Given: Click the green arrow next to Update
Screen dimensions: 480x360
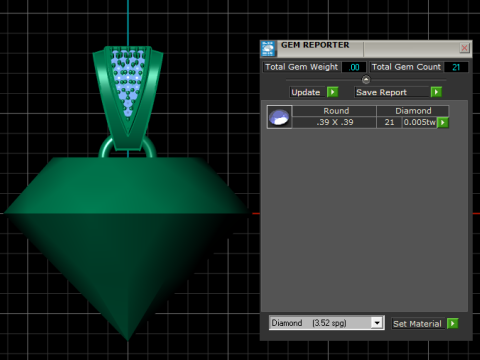Looking at the screenshot, I should [332, 92].
